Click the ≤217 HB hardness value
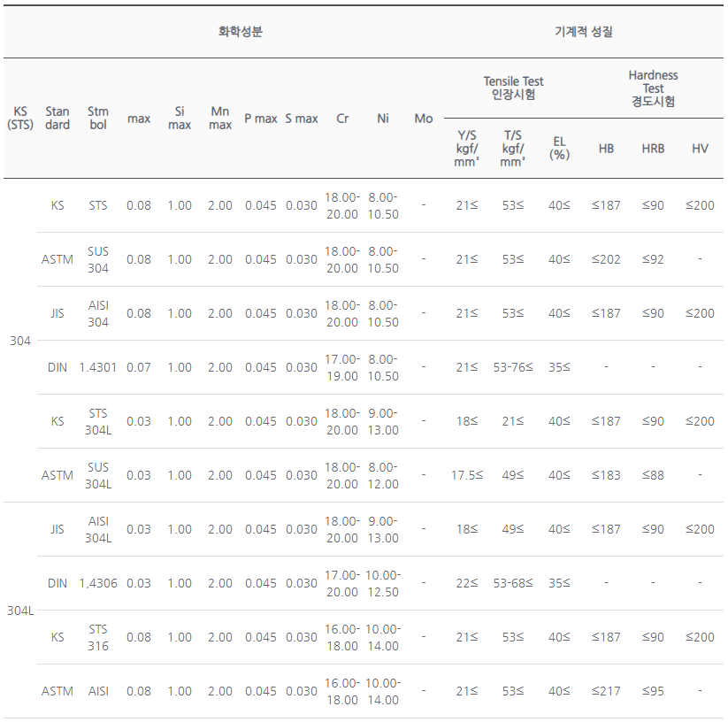 (x=606, y=691)
